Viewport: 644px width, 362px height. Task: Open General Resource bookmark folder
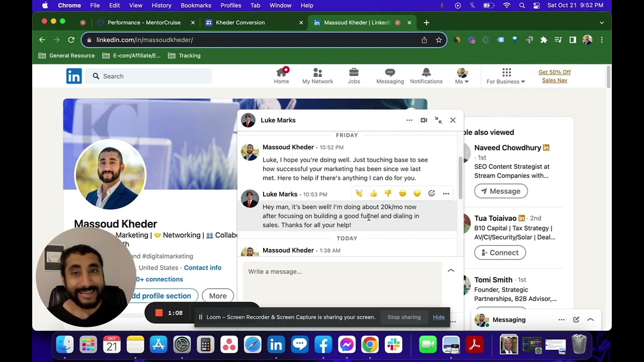(x=67, y=56)
